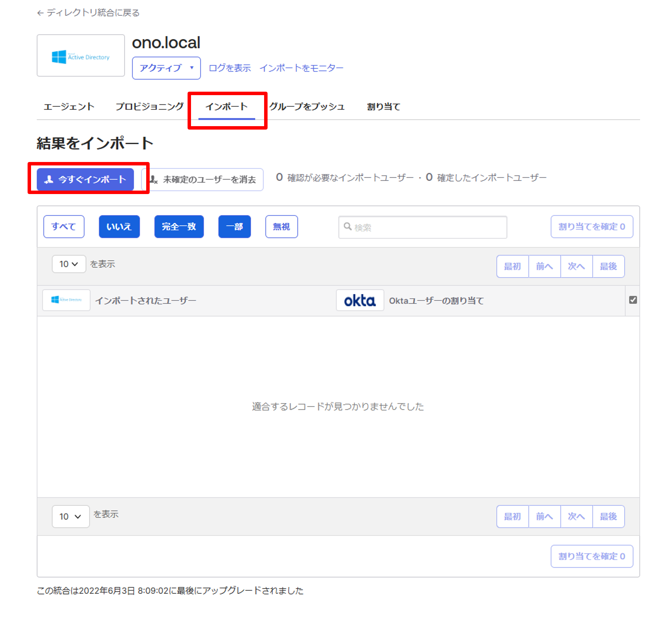672x619 pixels.
Task: Switch to the エージェント tab
Action: 69,107
